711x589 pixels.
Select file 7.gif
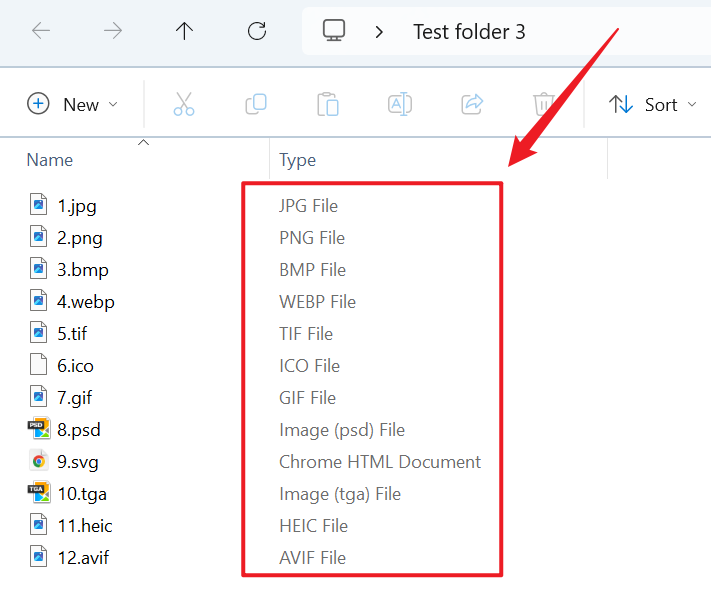74,398
